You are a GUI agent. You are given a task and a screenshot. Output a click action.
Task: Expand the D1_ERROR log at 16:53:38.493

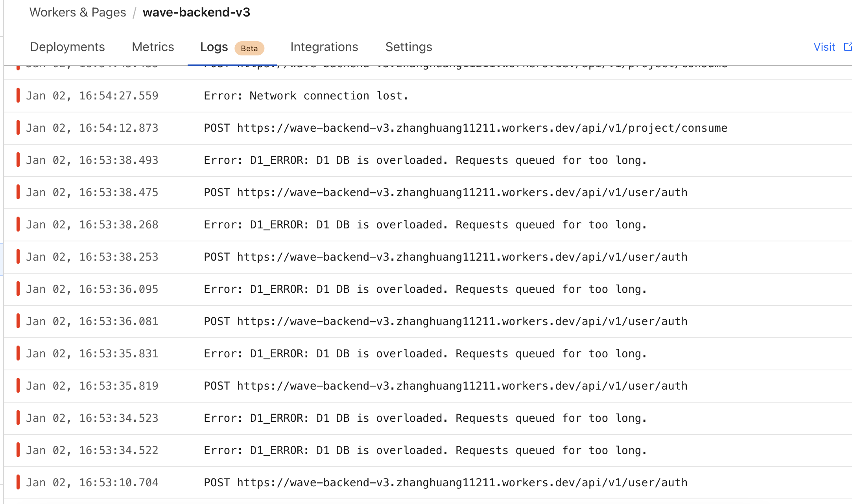pos(425,160)
